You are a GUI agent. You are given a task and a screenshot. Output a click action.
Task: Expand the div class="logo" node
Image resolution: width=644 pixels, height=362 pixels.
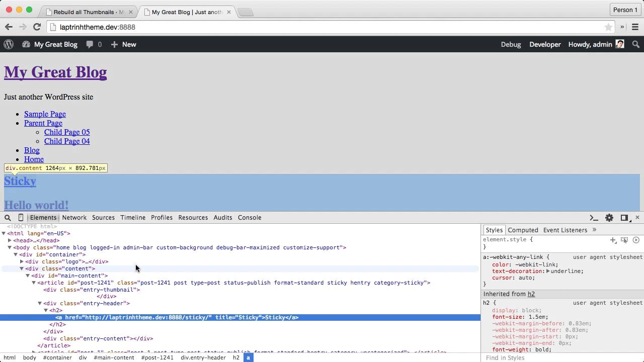[22, 261]
